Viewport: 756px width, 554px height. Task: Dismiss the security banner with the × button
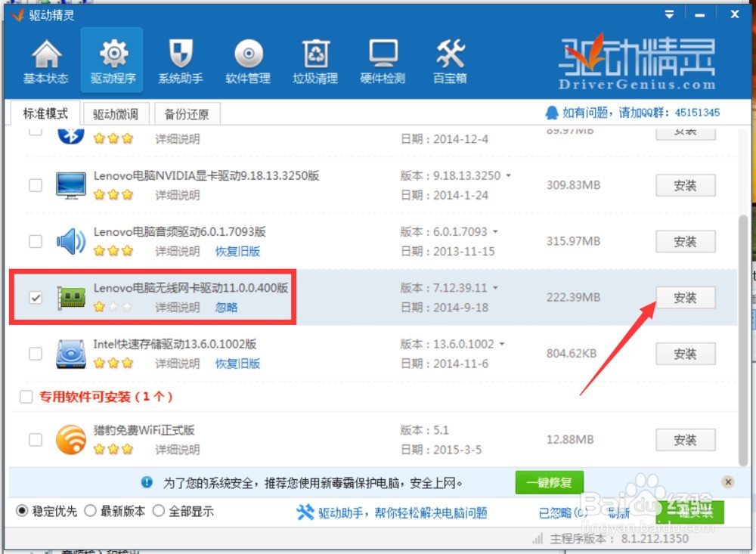[727, 482]
